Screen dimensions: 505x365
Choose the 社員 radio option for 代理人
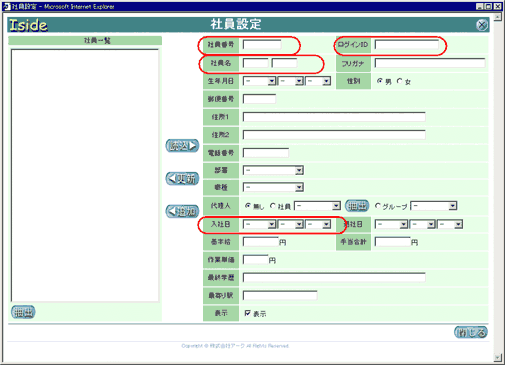[x=273, y=206]
